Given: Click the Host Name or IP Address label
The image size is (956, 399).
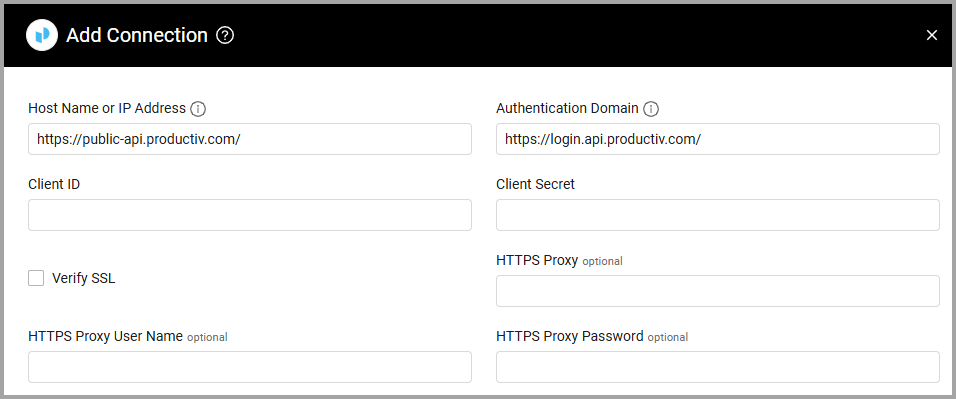Looking at the screenshot, I should (x=107, y=109).
